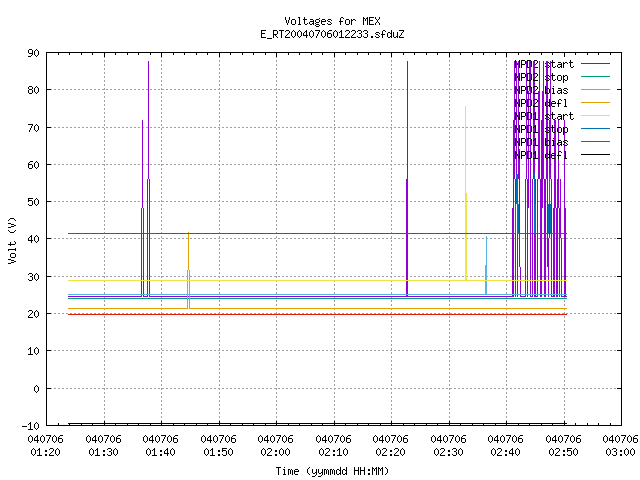This screenshot has width=640, height=480.
Task: Click the x-axis tick label 02:50
Action: [x=564, y=452]
